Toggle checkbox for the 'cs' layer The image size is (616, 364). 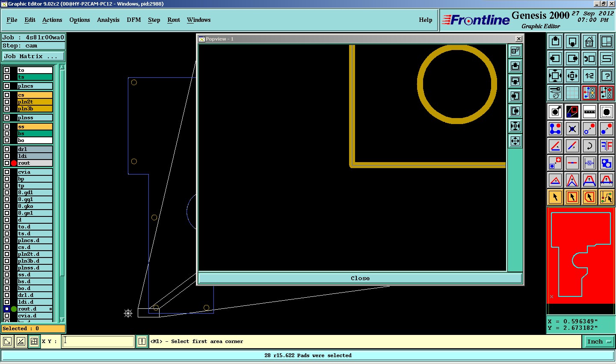click(x=7, y=95)
